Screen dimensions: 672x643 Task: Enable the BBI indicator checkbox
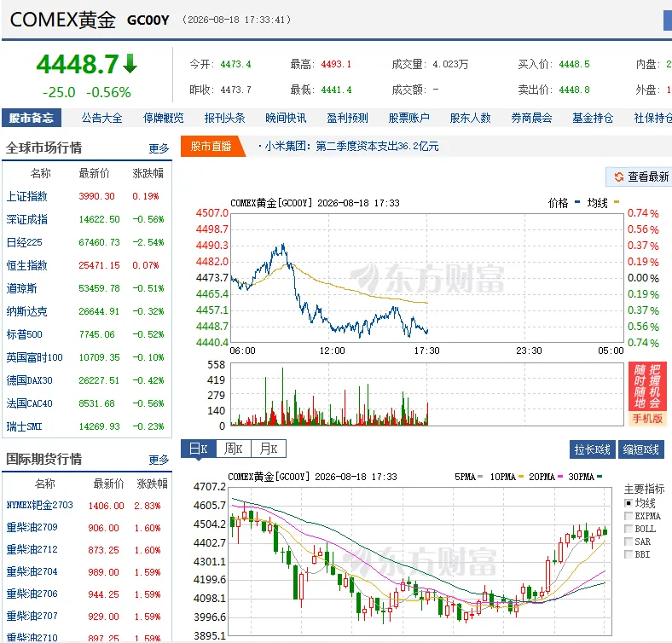[x=629, y=554]
